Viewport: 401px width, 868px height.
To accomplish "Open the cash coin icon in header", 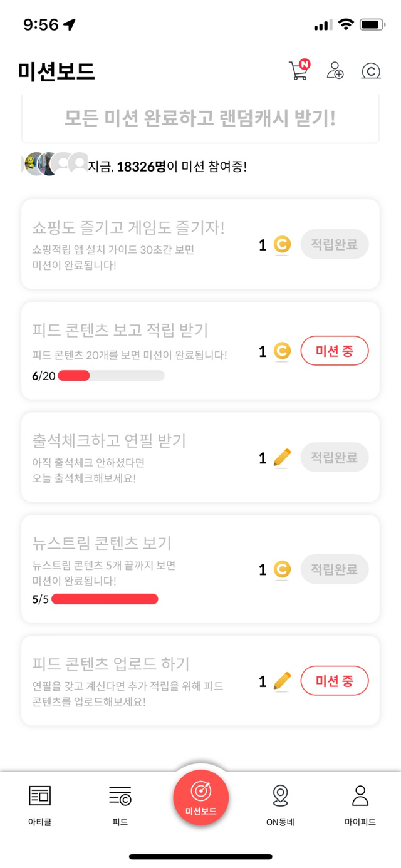I will tap(371, 70).
